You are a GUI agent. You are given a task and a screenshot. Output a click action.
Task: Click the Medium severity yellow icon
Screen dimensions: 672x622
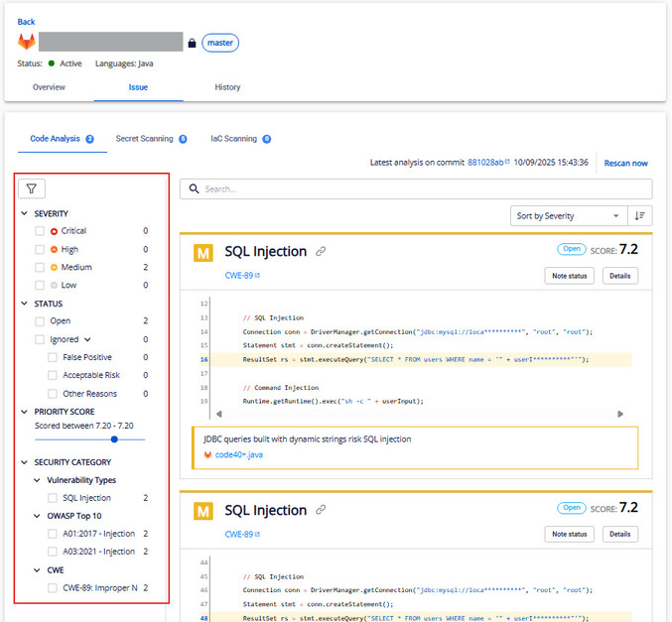(x=54, y=267)
